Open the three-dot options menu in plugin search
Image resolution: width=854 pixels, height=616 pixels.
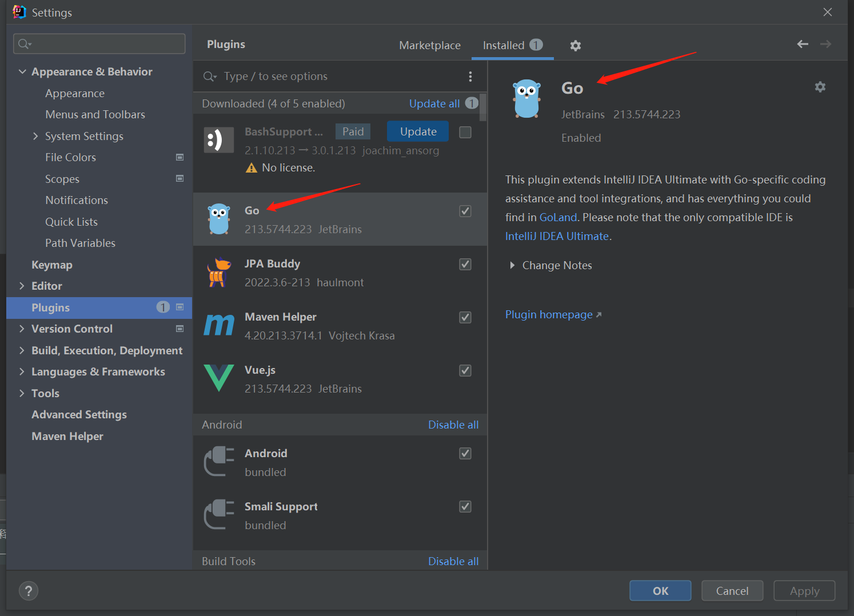point(470,77)
